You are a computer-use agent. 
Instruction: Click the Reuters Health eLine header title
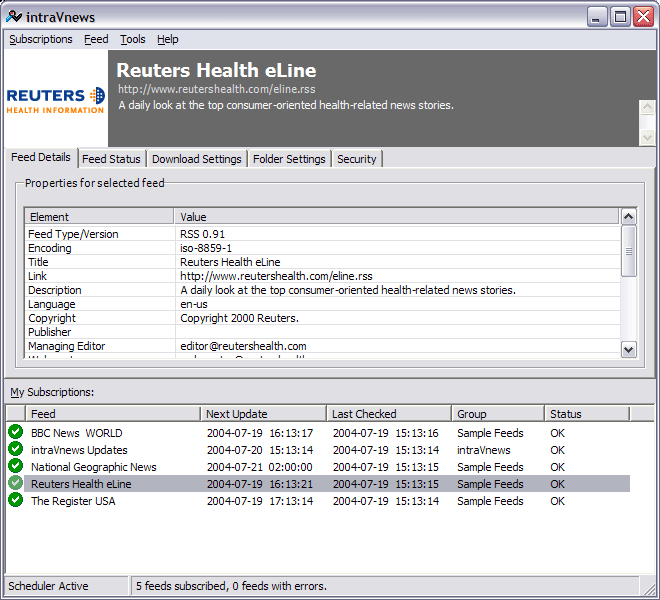tap(216, 70)
